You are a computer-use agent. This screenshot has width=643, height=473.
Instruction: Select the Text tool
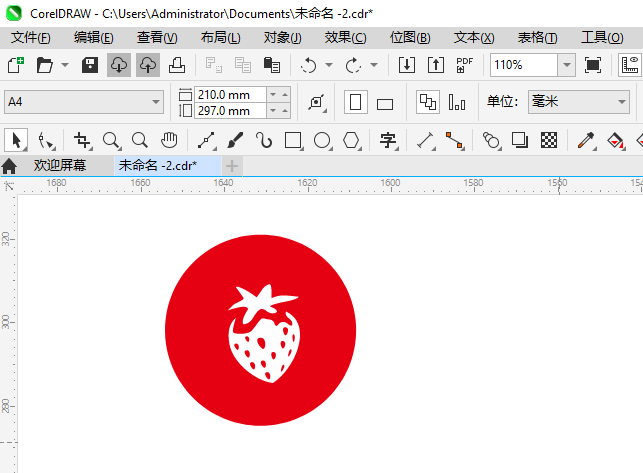[388, 140]
